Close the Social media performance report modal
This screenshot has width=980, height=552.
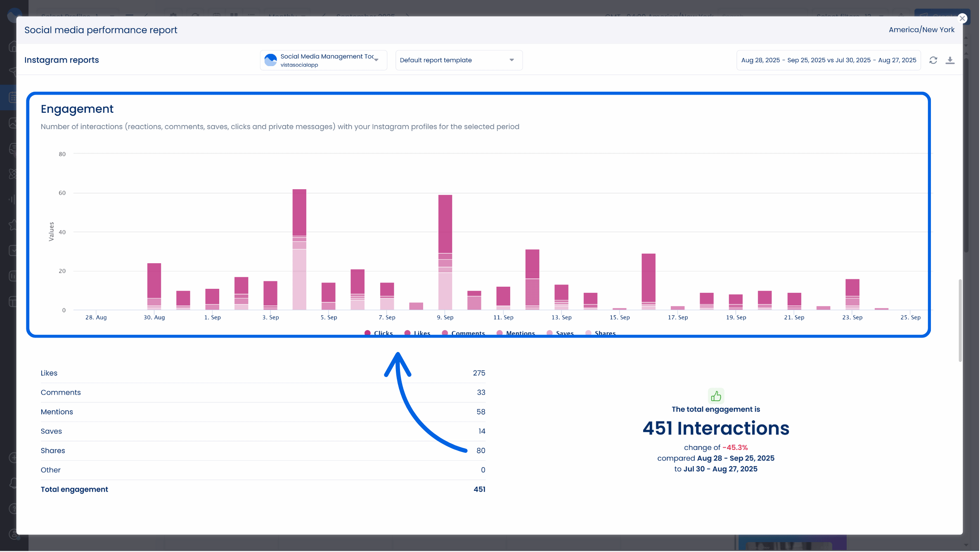point(963,18)
